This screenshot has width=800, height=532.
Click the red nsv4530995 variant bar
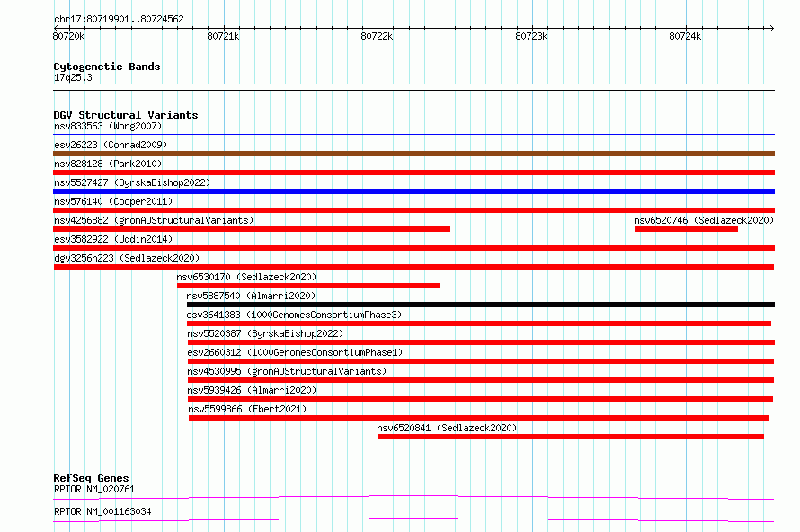pyautogui.click(x=481, y=380)
